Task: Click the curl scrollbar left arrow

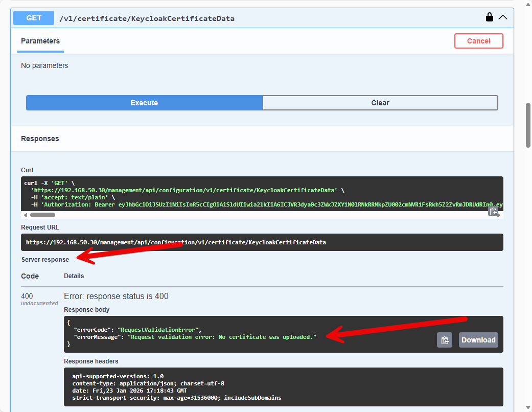Action: point(25,215)
